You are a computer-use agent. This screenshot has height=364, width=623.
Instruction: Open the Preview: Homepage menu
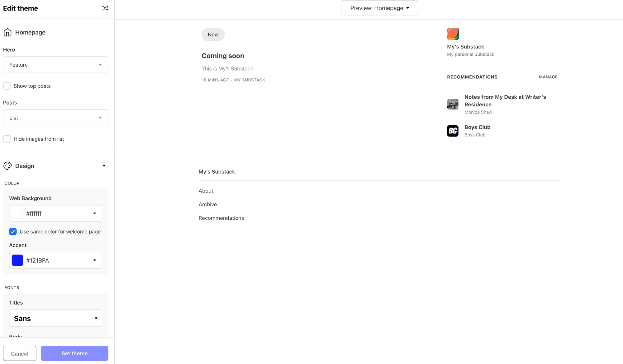coord(379,8)
